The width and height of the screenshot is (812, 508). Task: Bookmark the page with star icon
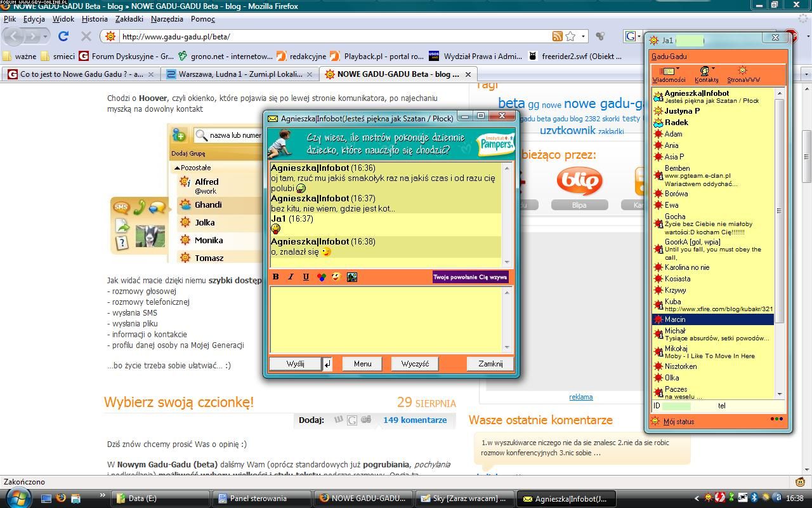(x=570, y=36)
